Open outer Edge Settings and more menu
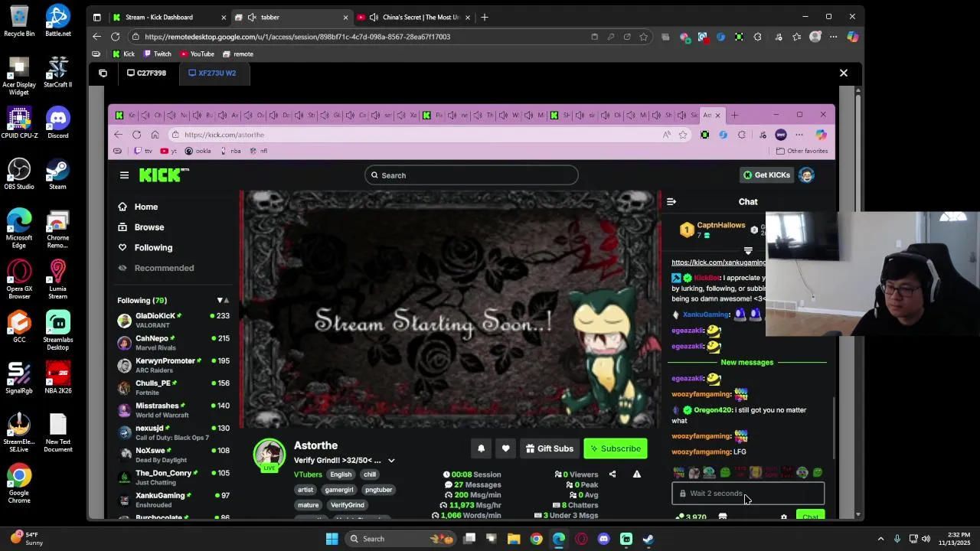 click(x=834, y=37)
